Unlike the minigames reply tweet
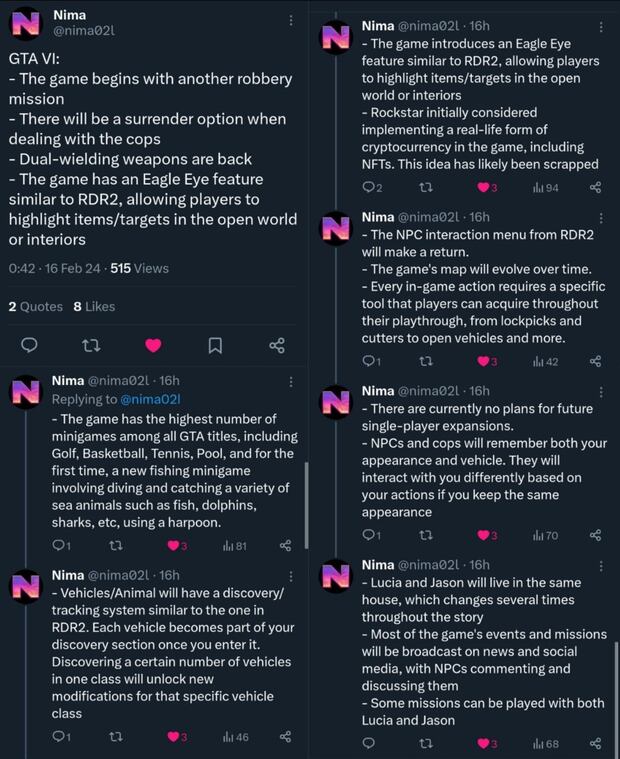Screen dimensions: 620x759 [x=176, y=546]
